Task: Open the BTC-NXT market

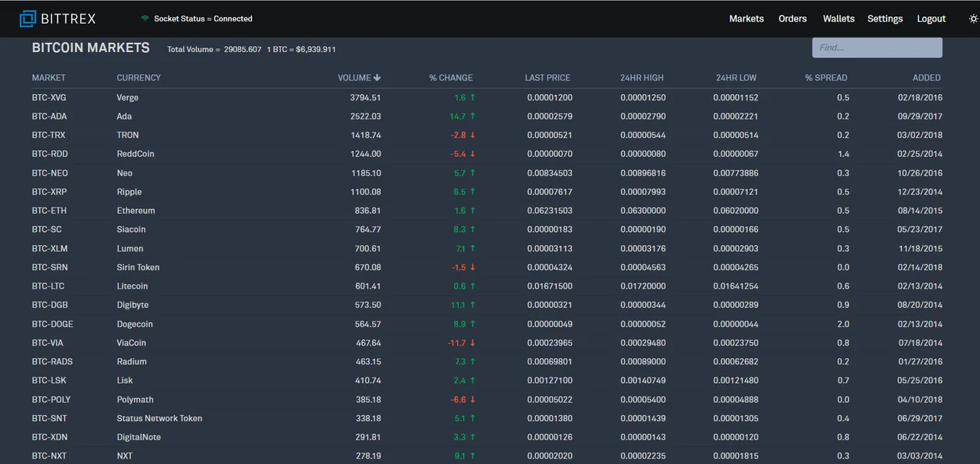Action: pos(49,456)
